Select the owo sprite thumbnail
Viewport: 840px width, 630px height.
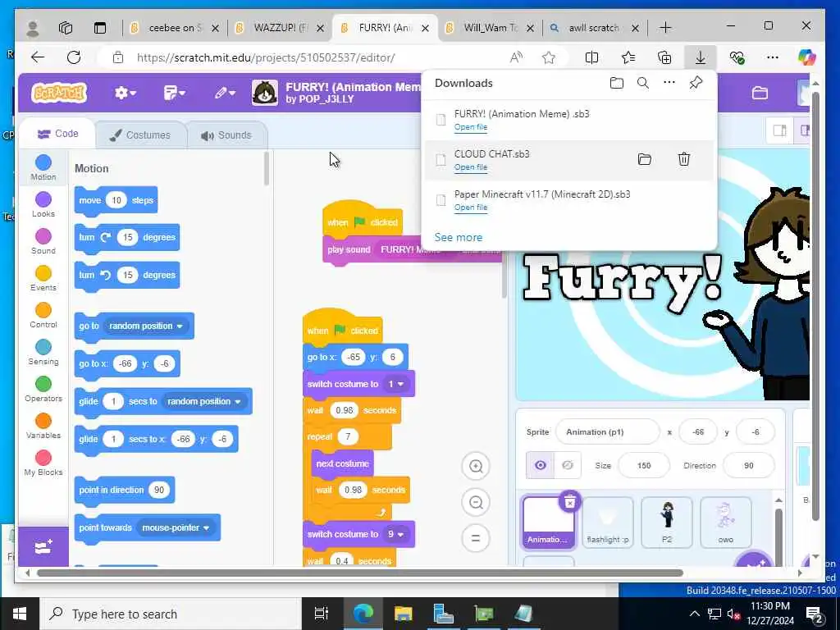click(x=725, y=523)
